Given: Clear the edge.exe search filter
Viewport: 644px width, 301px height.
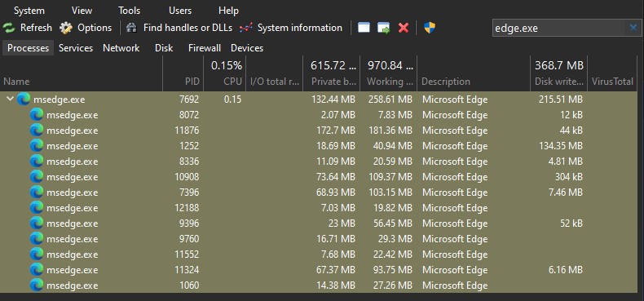Looking at the screenshot, I should coord(633,28).
